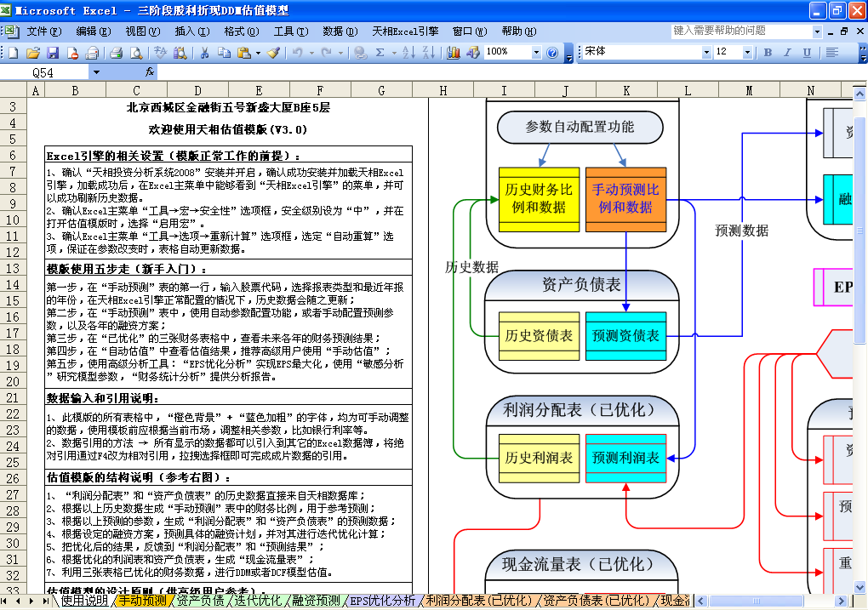Click the cyan 预测利润表 box
This screenshot has width=868, height=610.
(625, 459)
